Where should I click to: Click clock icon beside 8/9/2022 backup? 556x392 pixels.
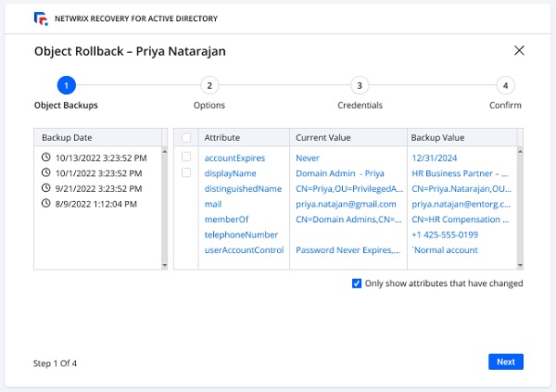click(46, 203)
